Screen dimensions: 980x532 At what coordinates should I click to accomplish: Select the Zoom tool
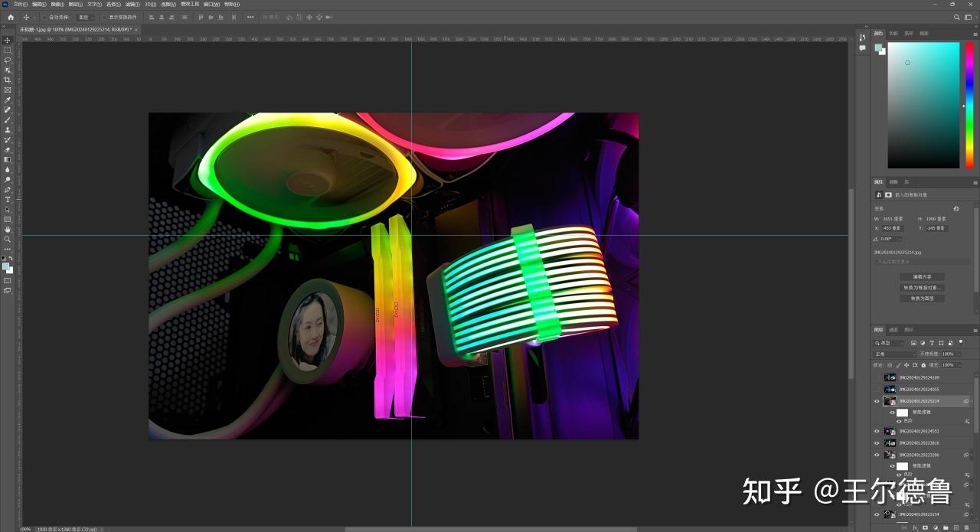point(8,239)
